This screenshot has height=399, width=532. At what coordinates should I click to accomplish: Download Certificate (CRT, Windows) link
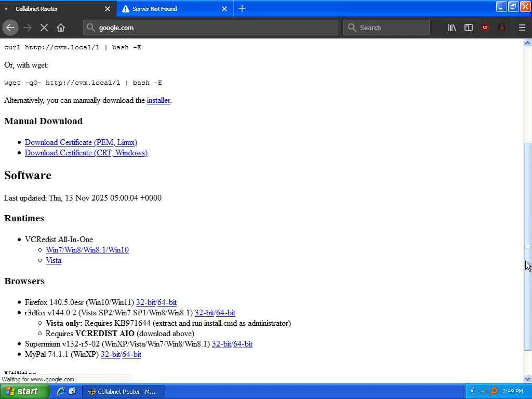(86, 153)
